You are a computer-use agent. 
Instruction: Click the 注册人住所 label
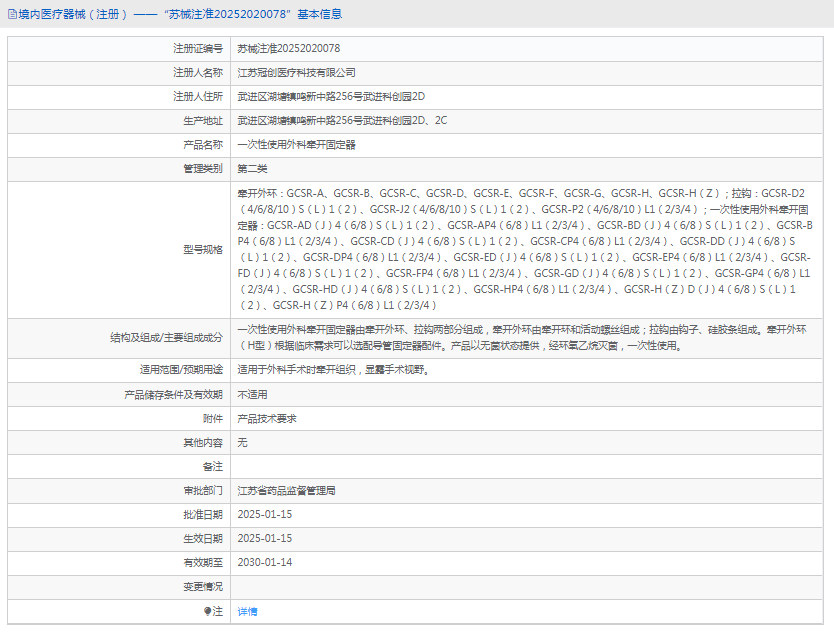[198, 96]
